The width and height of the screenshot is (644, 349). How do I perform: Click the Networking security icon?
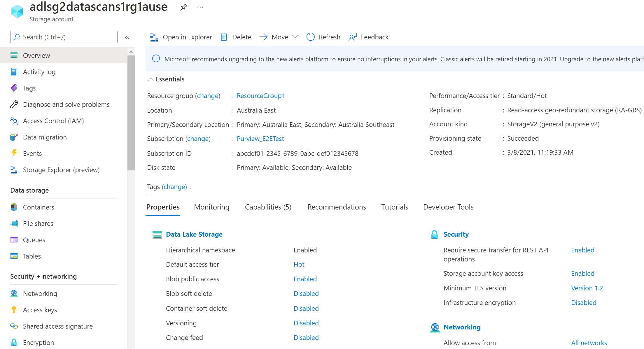(14, 293)
